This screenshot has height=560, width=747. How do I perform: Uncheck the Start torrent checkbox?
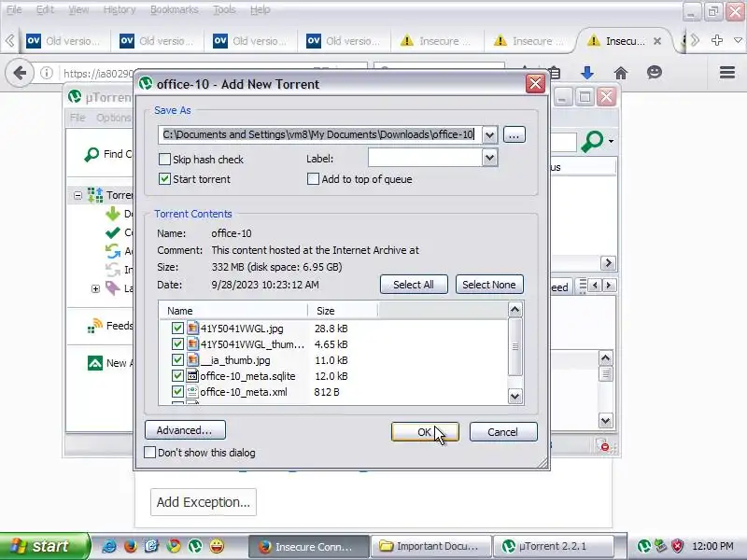(x=164, y=179)
